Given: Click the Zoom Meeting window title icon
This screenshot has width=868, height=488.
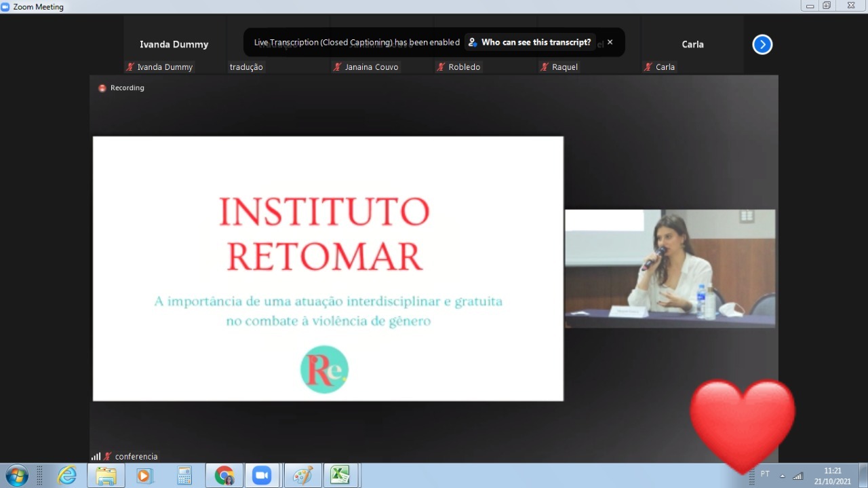Looking at the screenshot, I should [5, 7].
